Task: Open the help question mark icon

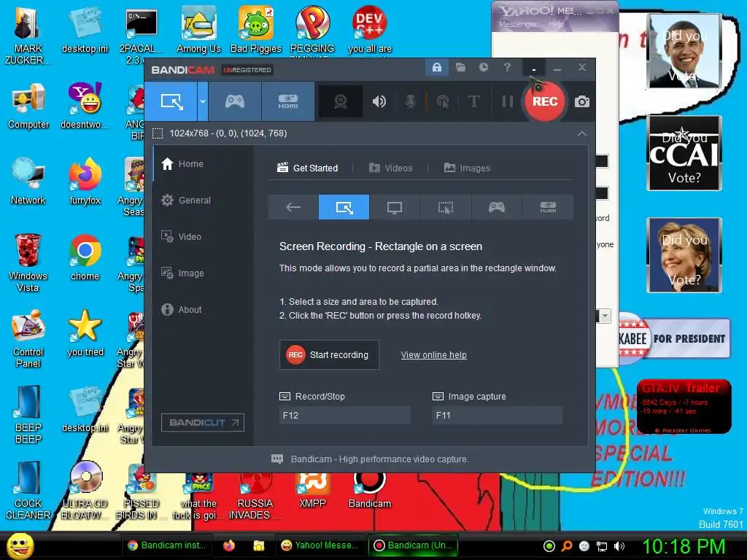Action: 507,68
